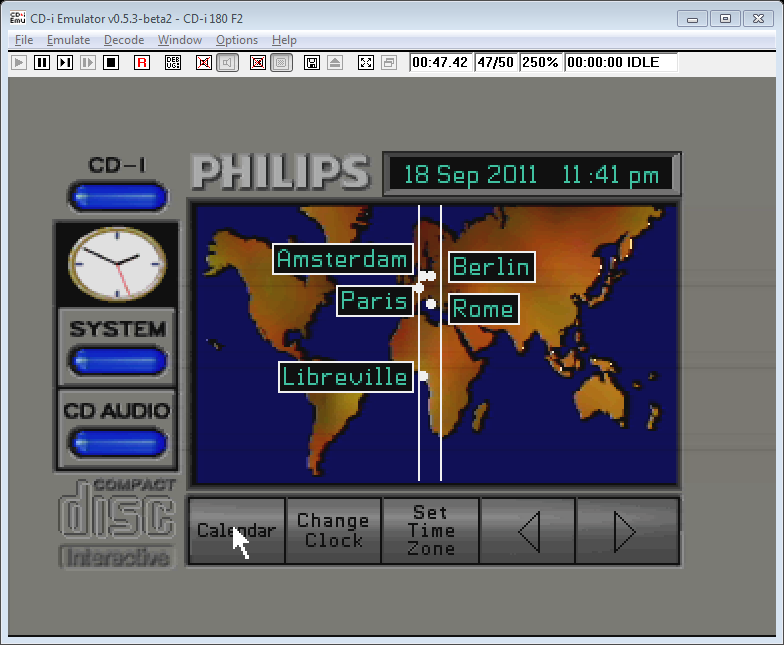Minimize the CD-i Emulator window

tap(692, 18)
